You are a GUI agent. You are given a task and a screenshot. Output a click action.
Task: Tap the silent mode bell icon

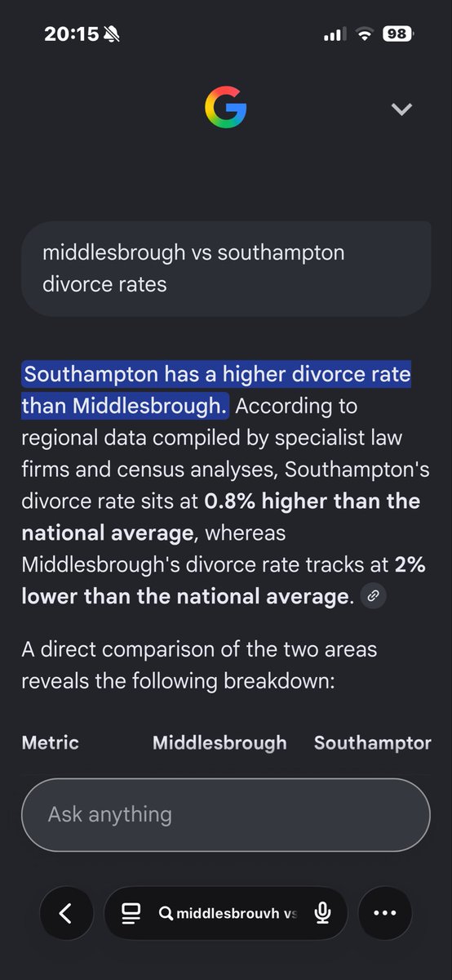[112, 34]
